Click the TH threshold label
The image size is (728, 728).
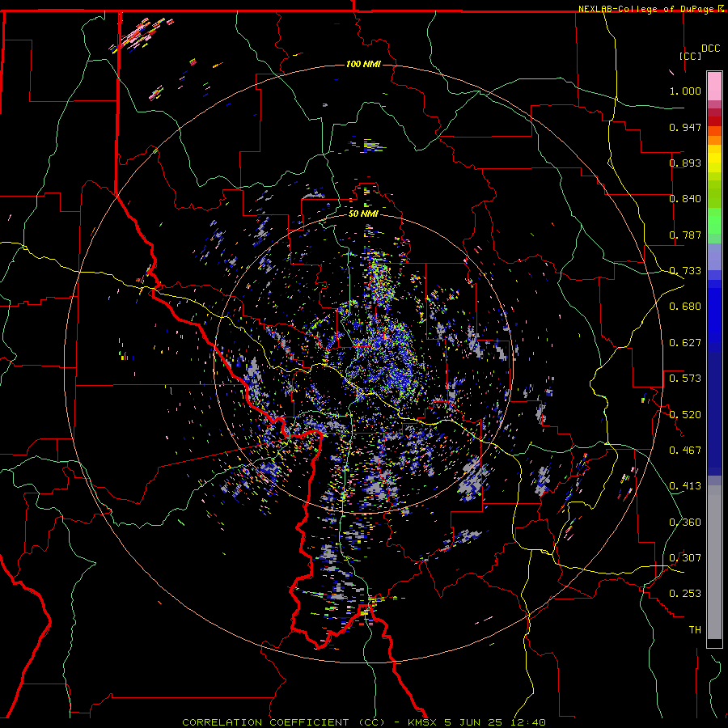tap(695, 630)
